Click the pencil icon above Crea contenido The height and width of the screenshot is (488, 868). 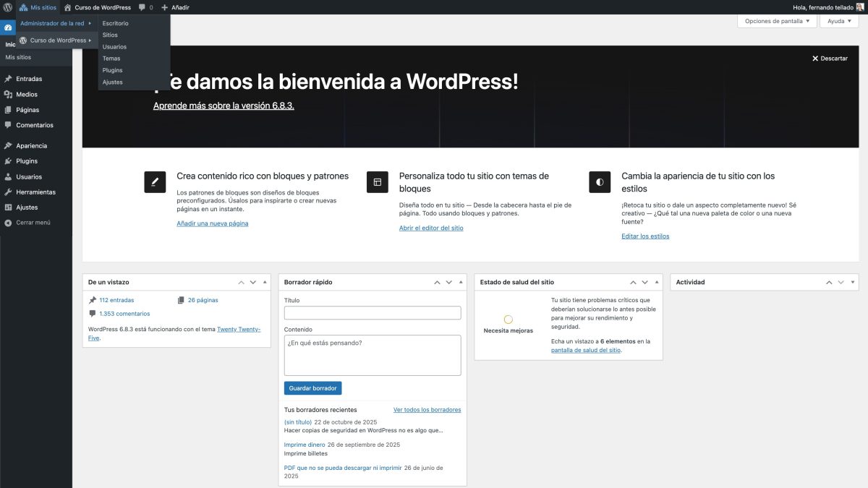tap(154, 181)
